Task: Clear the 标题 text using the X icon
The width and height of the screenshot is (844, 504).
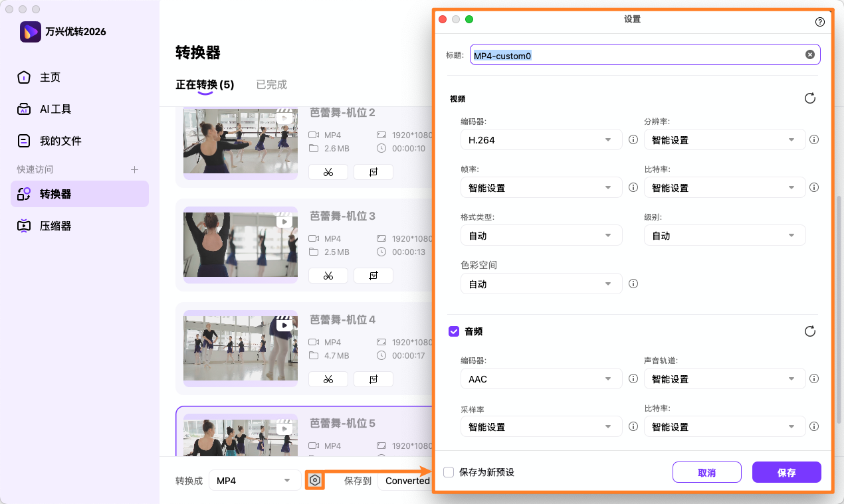Action: [x=809, y=54]
